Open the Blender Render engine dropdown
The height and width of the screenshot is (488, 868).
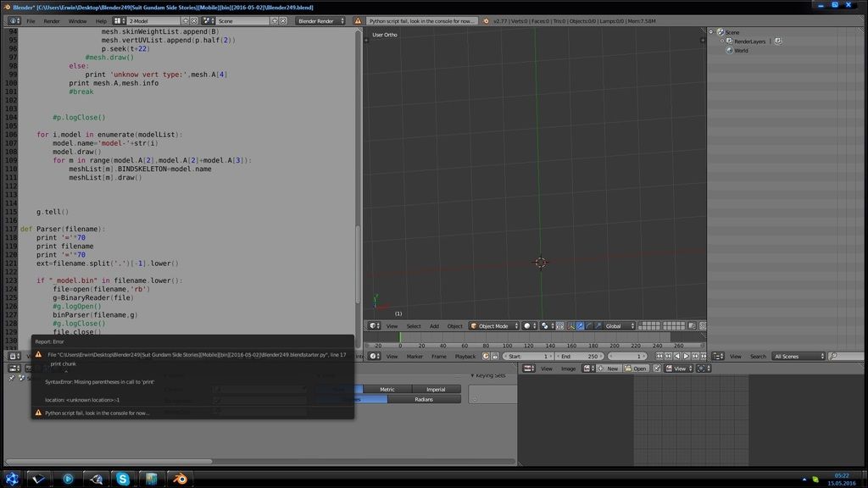coord(320,21)
